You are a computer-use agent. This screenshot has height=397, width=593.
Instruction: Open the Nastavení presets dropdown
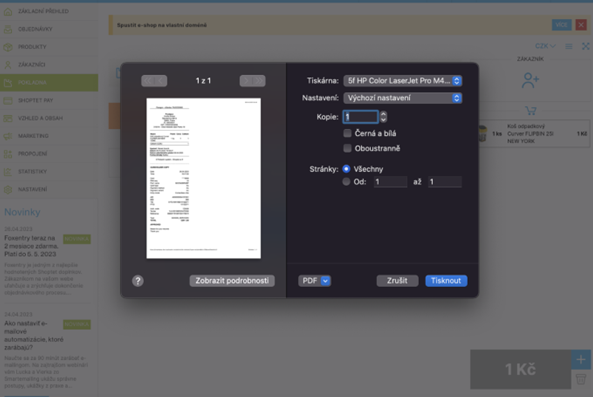[402, 98]
